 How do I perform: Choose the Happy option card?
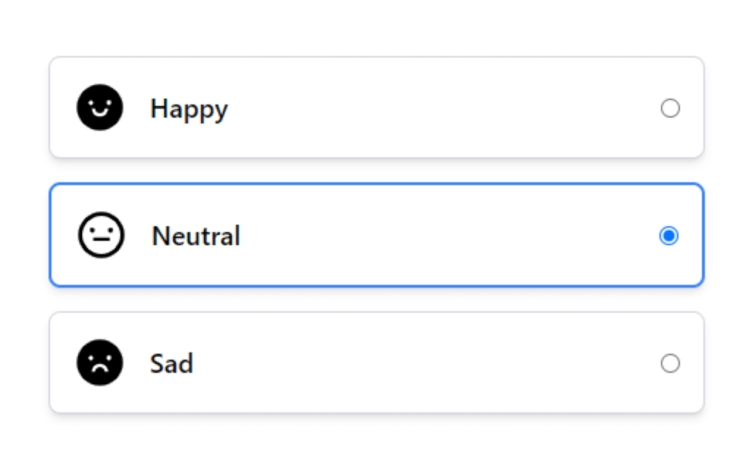tap(376, 107)
